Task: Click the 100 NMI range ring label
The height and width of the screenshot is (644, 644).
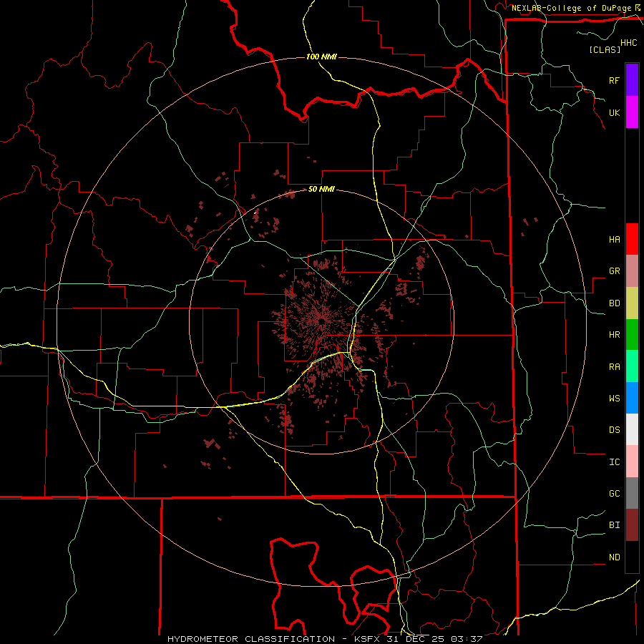Action: pos(321,57)
